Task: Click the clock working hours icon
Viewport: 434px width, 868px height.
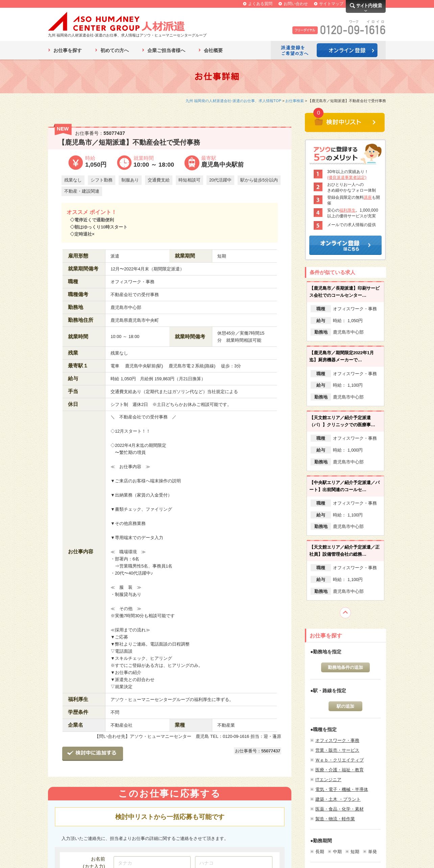Action: point(124,163)
